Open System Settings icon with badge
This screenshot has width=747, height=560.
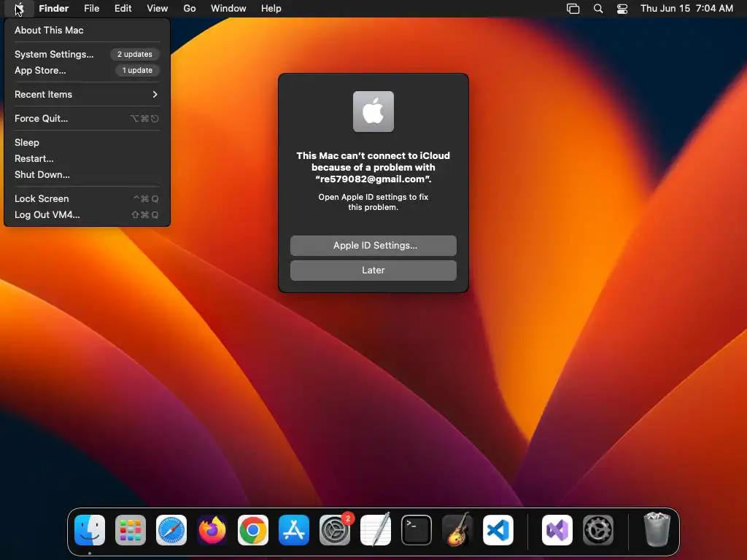coord(335,530)
